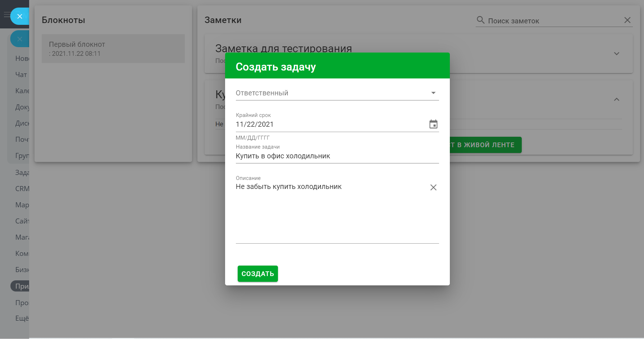Screen dimensions: 644x339
Task: Click the search magnifier icon
Action: [x=480, y=20]
